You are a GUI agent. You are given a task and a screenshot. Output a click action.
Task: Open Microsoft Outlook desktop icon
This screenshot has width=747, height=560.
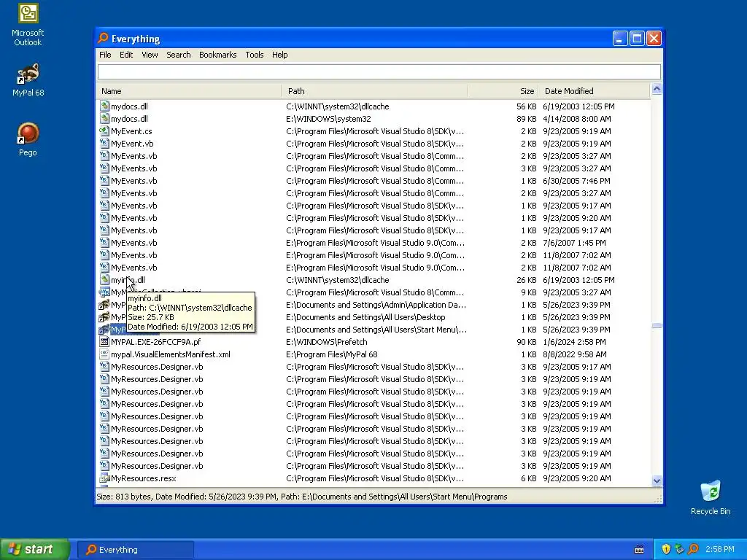tap(28, 25)
